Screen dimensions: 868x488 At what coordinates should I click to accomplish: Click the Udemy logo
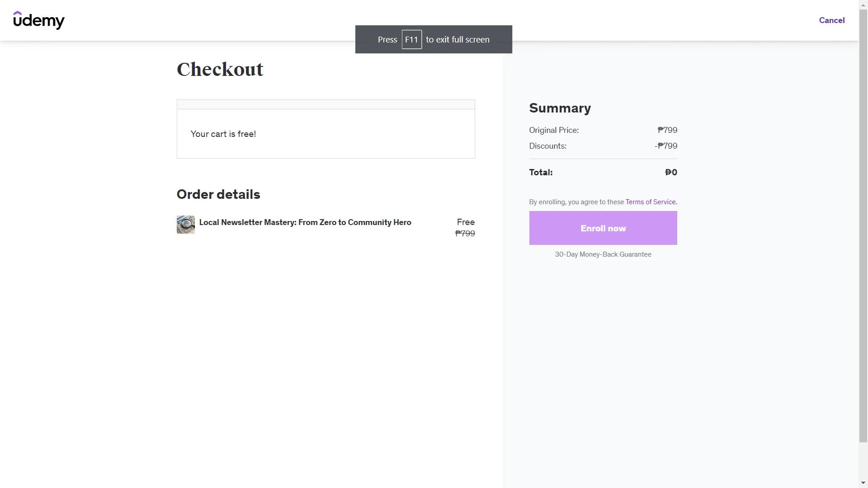[39, 20]
